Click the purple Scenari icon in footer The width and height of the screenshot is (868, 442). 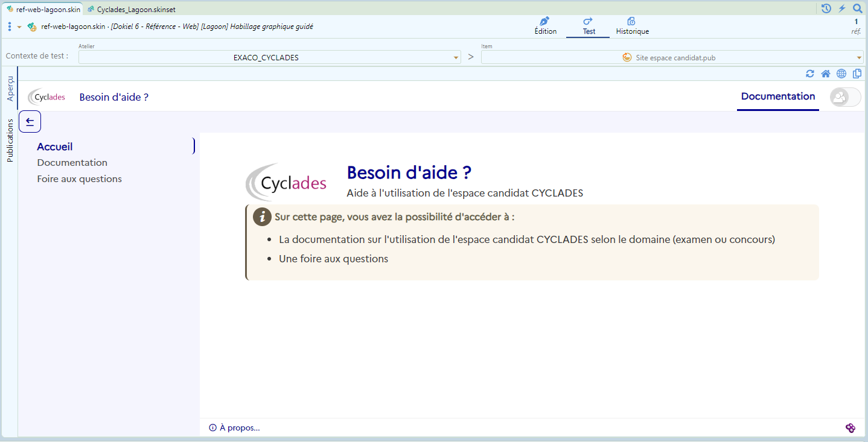(850, 428)
